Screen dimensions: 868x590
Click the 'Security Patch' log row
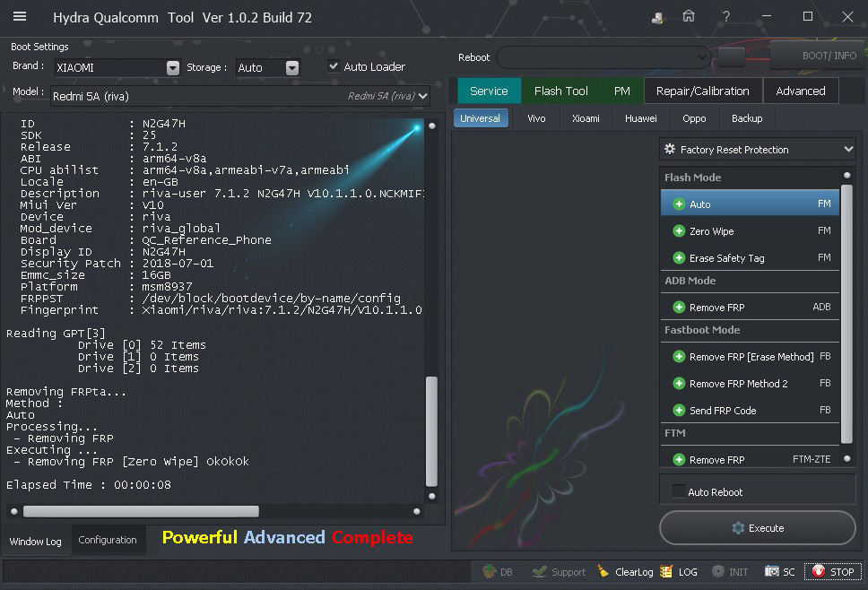pyautogui.click(x=117, y=264)
